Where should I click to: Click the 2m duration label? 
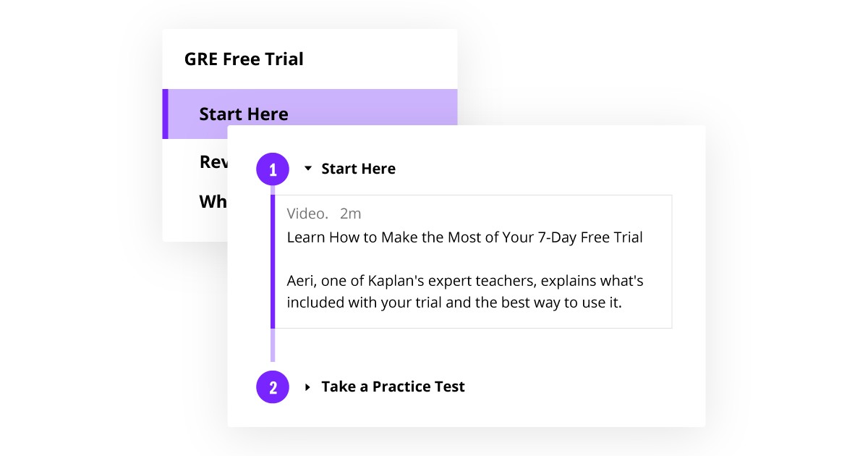click(x=350, y=214)
